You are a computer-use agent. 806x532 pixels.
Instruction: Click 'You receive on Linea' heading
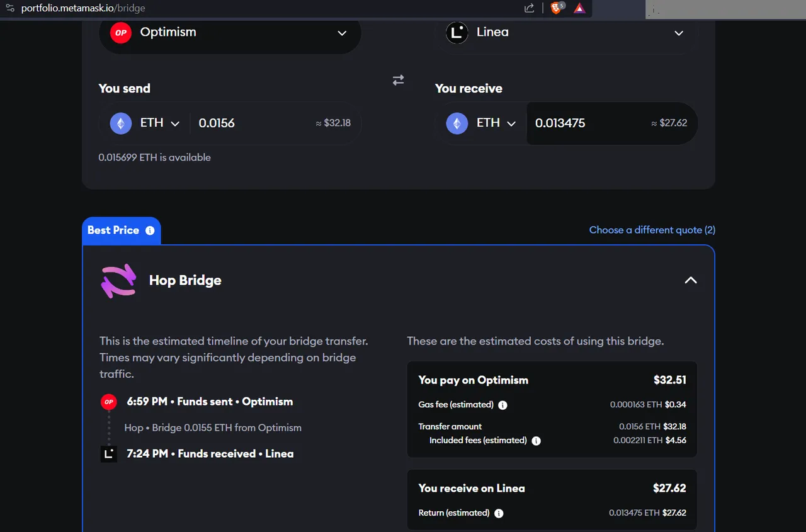[x=472, y=489]
